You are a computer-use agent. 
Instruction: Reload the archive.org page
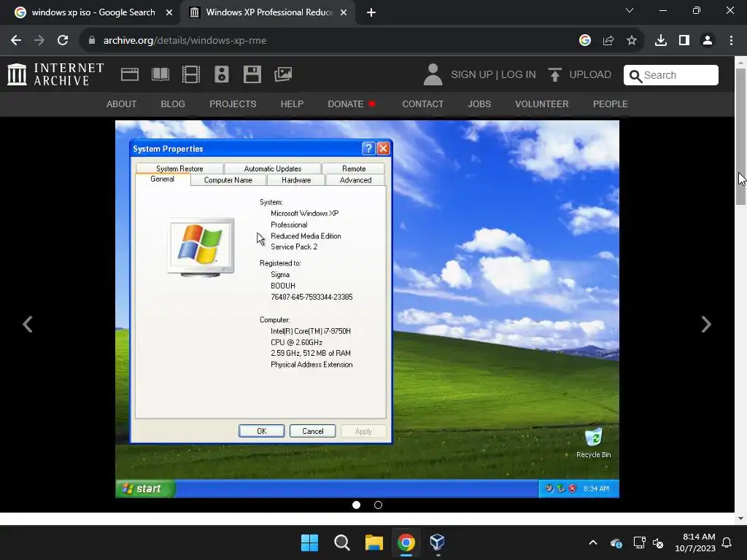pos(63,41)
